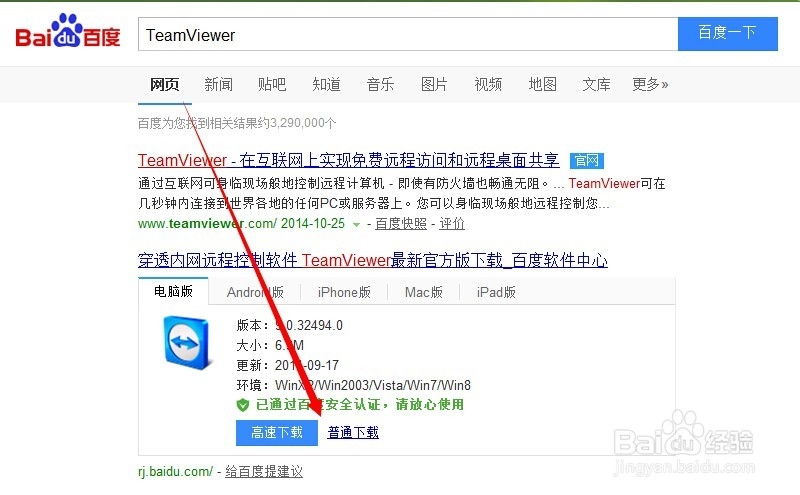Viewport: 800px width, 495px height.
Task: Switch to the Mac版 tab
Action: 423,292
